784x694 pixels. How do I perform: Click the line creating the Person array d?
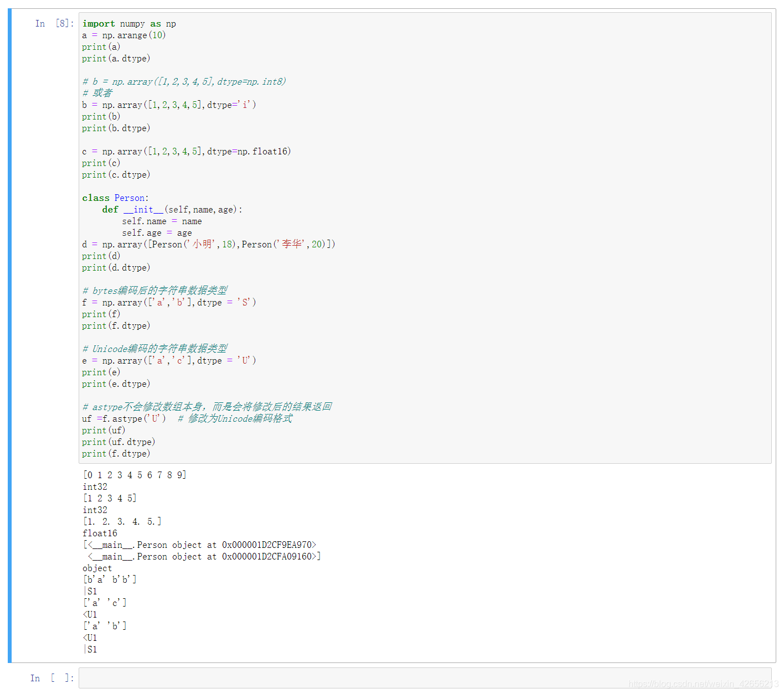click(x=209, y=245)
